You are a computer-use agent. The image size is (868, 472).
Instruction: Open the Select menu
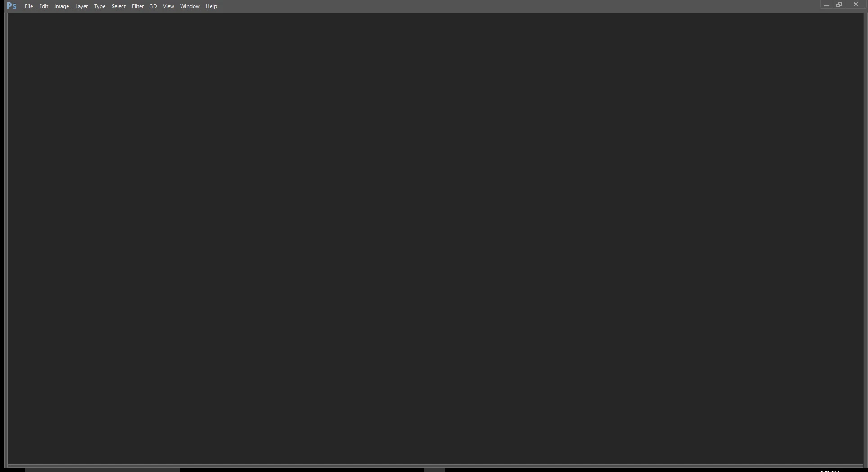point(118,6)
